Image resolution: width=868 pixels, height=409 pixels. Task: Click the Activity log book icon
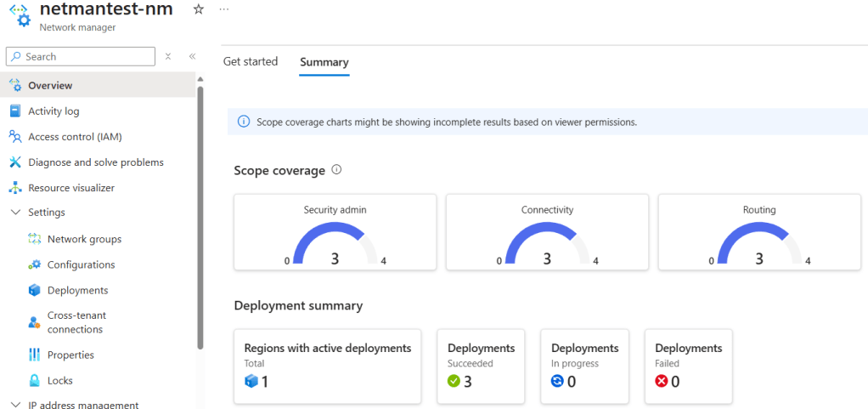(15, 111)
